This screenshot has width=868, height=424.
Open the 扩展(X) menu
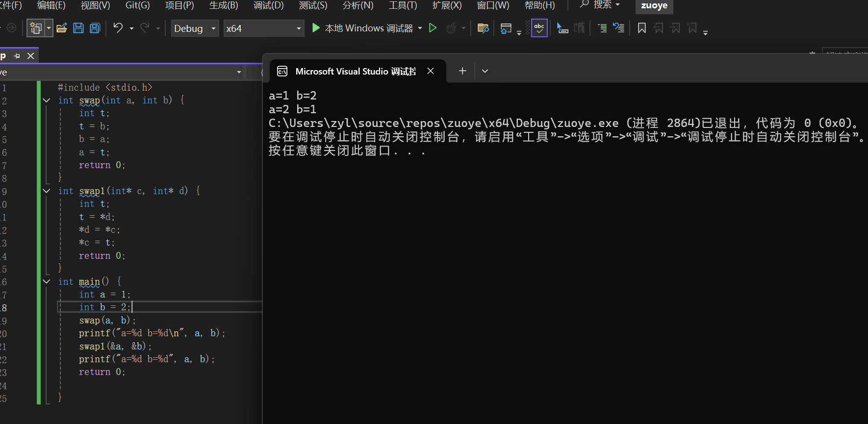point(447,5)
